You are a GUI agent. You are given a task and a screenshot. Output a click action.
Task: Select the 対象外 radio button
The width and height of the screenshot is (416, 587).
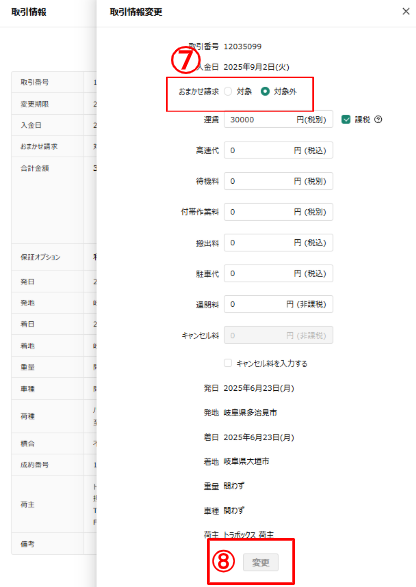coord(265,91)
